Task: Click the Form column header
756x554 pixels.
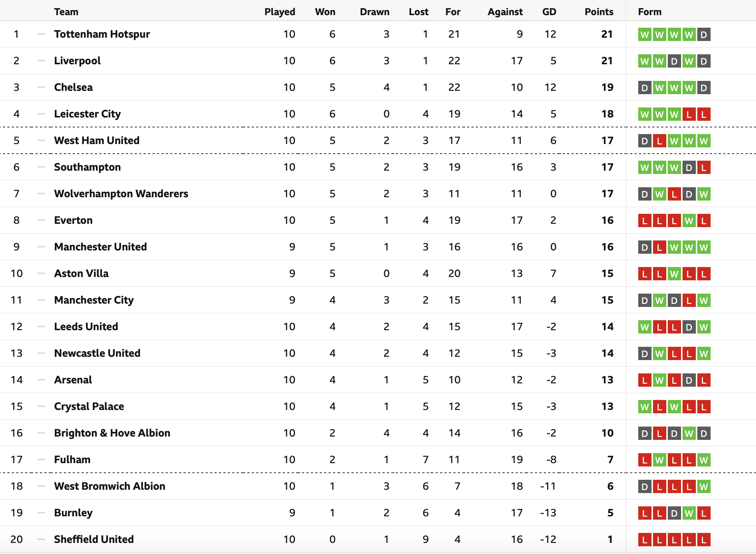Action: (x=650, y=12)
